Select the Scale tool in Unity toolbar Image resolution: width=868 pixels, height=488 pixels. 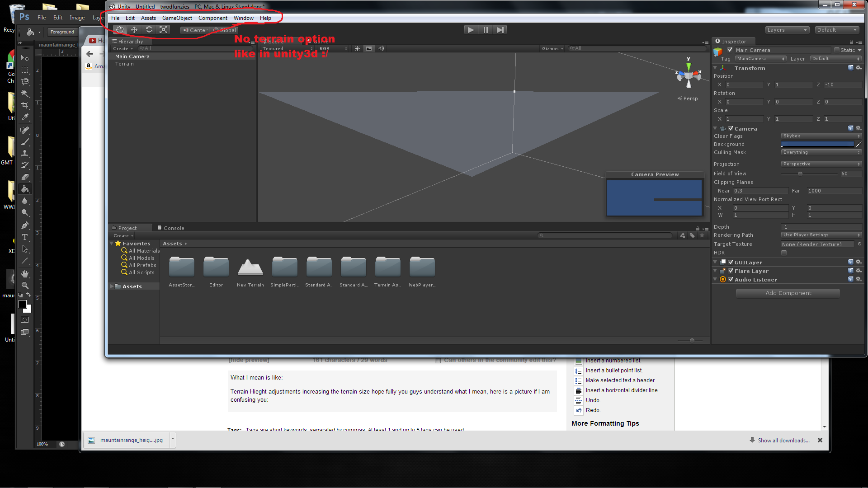163,30
